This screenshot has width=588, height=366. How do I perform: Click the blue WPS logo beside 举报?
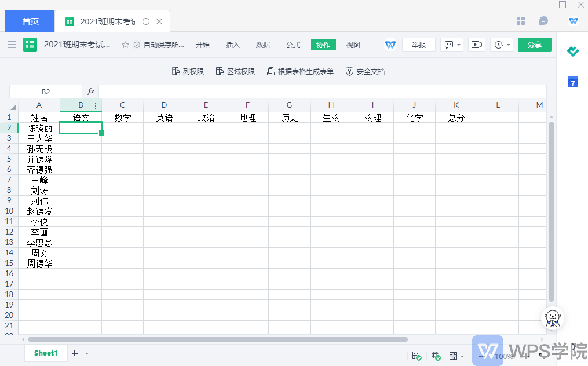pos(390,45)
